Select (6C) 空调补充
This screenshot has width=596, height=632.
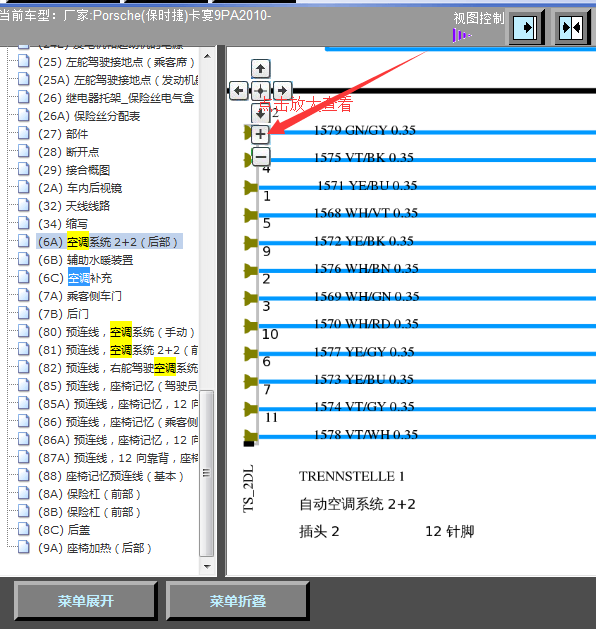(x=75, y=278)
